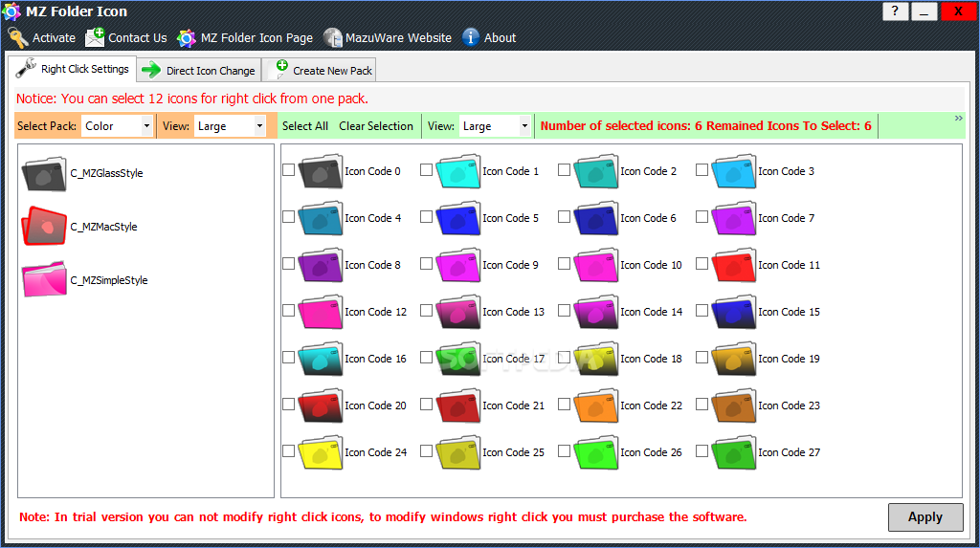The width and height of the screenshot is (980, 548).
Task: Click the Icon Code 0 black folder
Action: [x=321, y=171]
